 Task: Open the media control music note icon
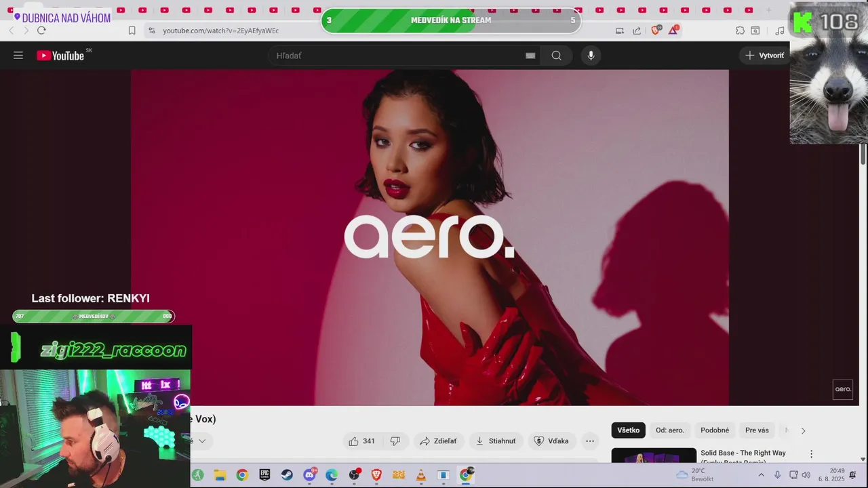pos(780,30)
